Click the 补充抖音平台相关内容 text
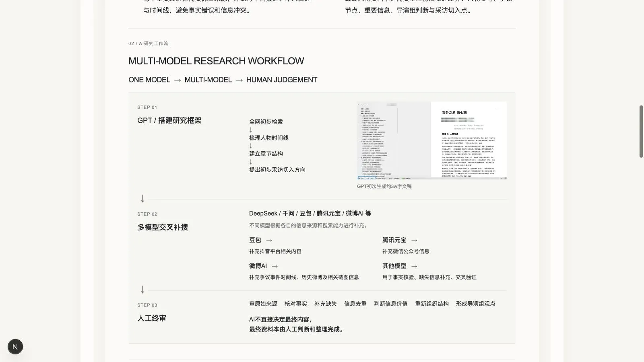Image resolution: width=644 pixels, height=362 pixels. (275, 251)
